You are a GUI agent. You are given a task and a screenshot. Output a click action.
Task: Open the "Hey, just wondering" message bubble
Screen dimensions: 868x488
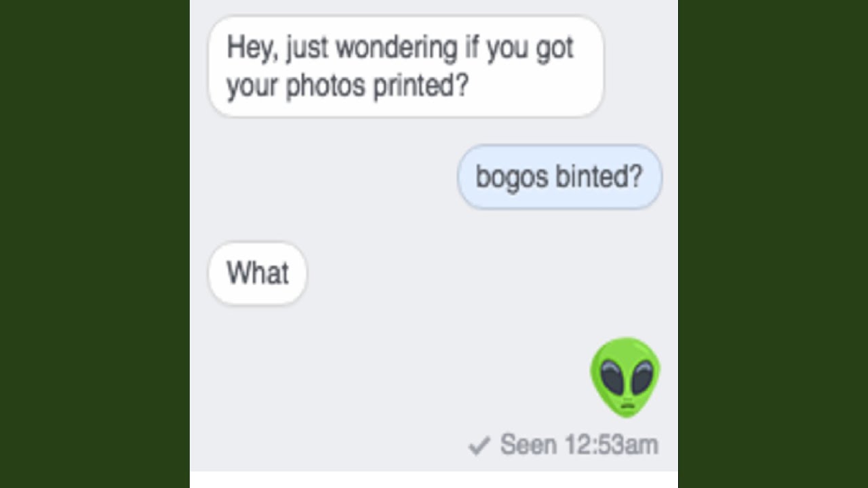(x=406, y=66)
